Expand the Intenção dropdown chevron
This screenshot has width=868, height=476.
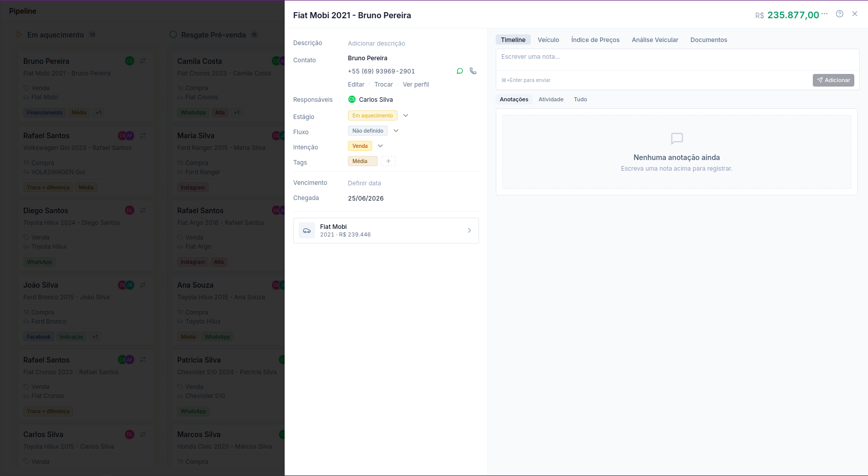tap(380, 146)
